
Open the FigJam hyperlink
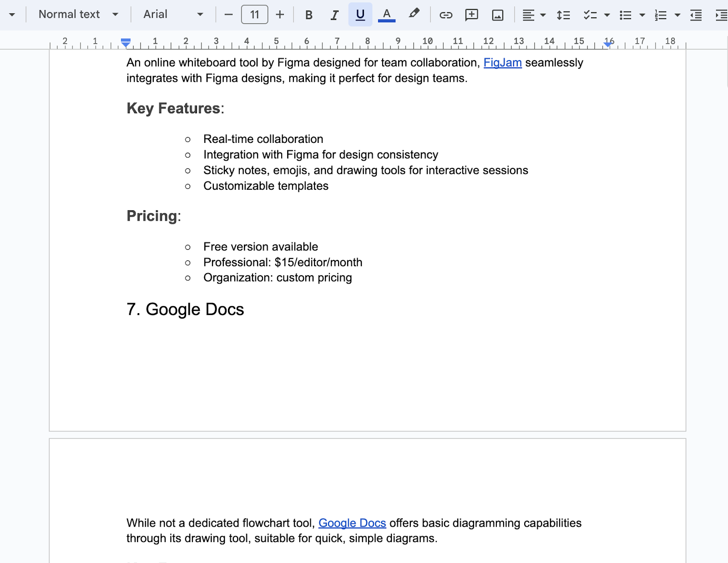tap(502, 63)
